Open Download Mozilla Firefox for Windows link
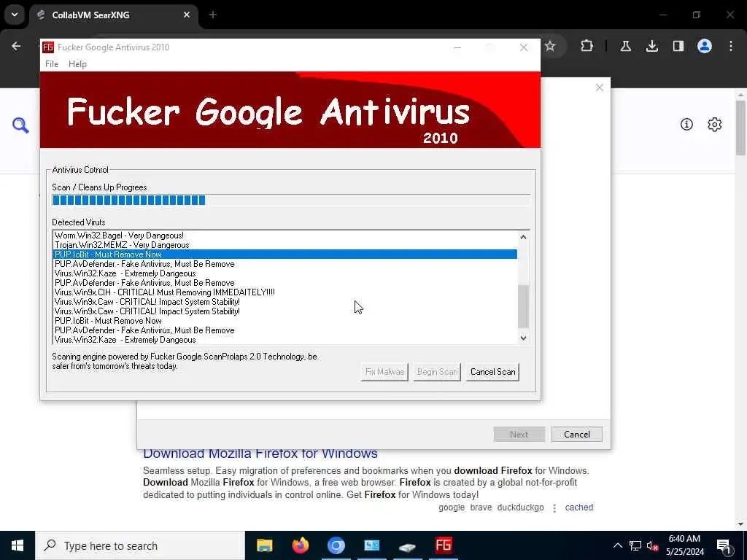This screenshot has width=747, height=560. pyautogui.click(x=260, y=454)
